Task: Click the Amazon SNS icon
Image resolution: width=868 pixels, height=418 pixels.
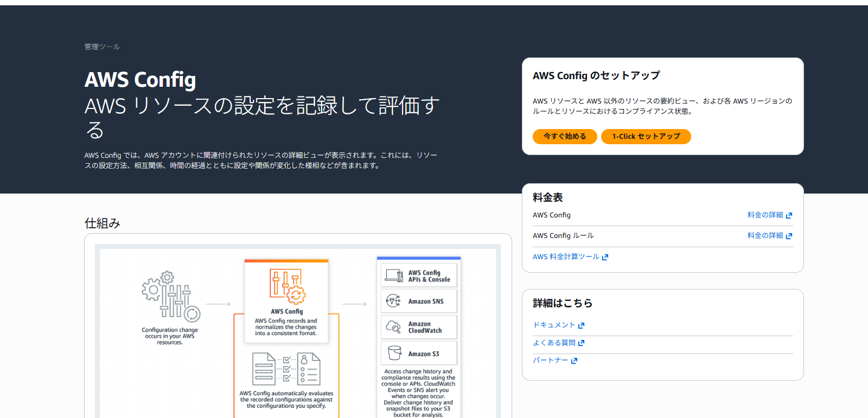Action: [x=393, y=301]
